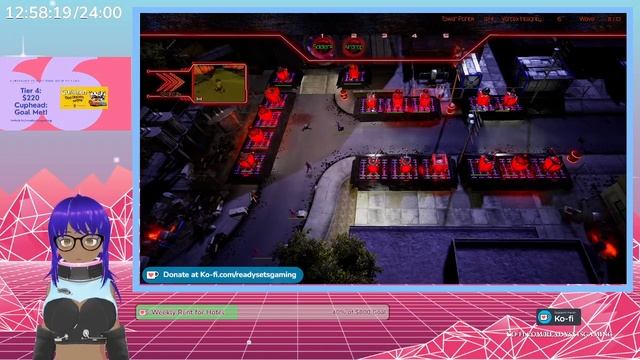The width and height of the screenshot is (640, 360).
Task: Click the Cuphead game cover thumbnail
Action: (84, 98)
